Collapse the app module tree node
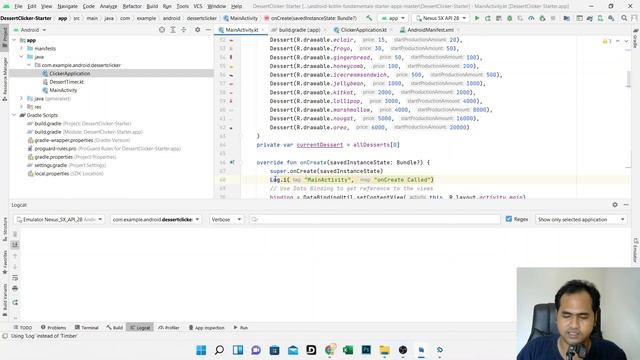The width and height of the screenshot is (640, 360). (x=14, y=40)
